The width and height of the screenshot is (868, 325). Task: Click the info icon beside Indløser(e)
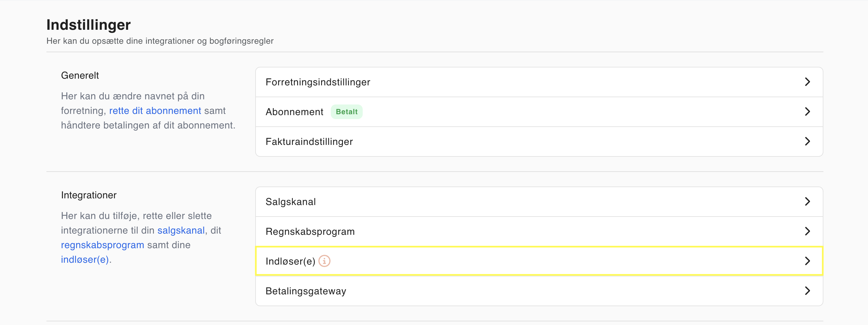coord(324,261)
